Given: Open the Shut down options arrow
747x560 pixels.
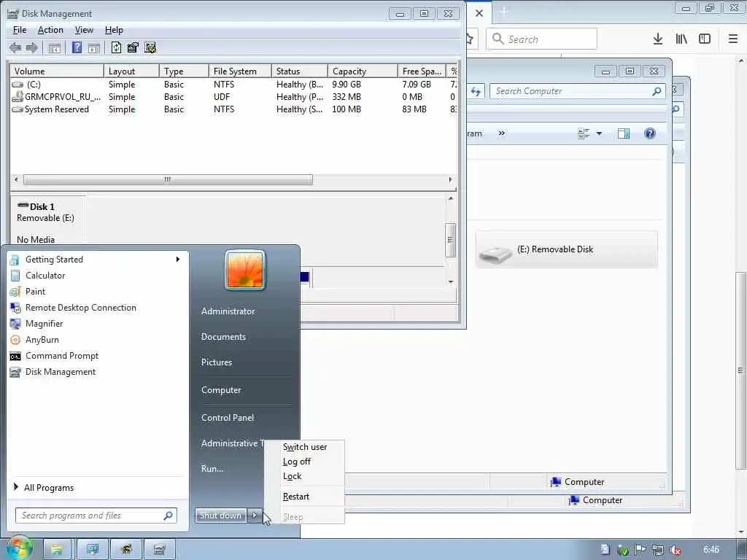Looking at the screenshot, I should pyautogui.click(x=255, y=516).
